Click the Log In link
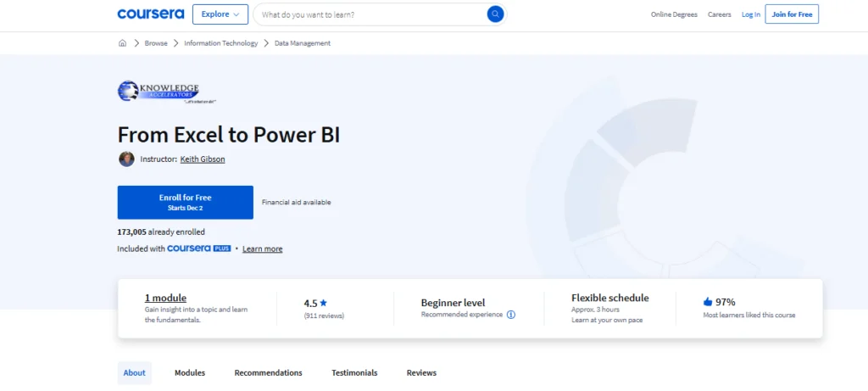 point(751,14)
